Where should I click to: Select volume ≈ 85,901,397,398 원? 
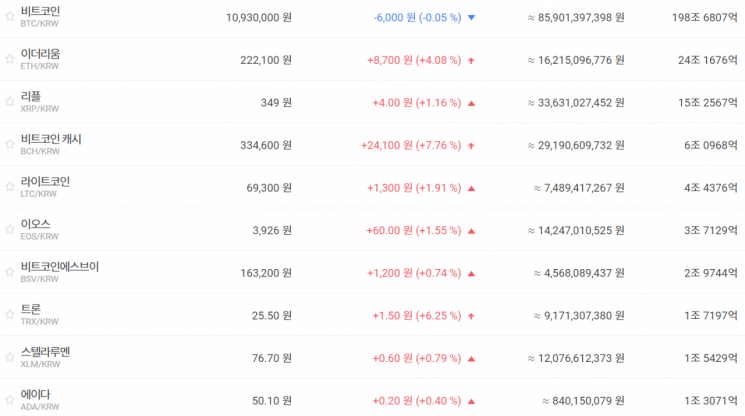pos(575,18)
